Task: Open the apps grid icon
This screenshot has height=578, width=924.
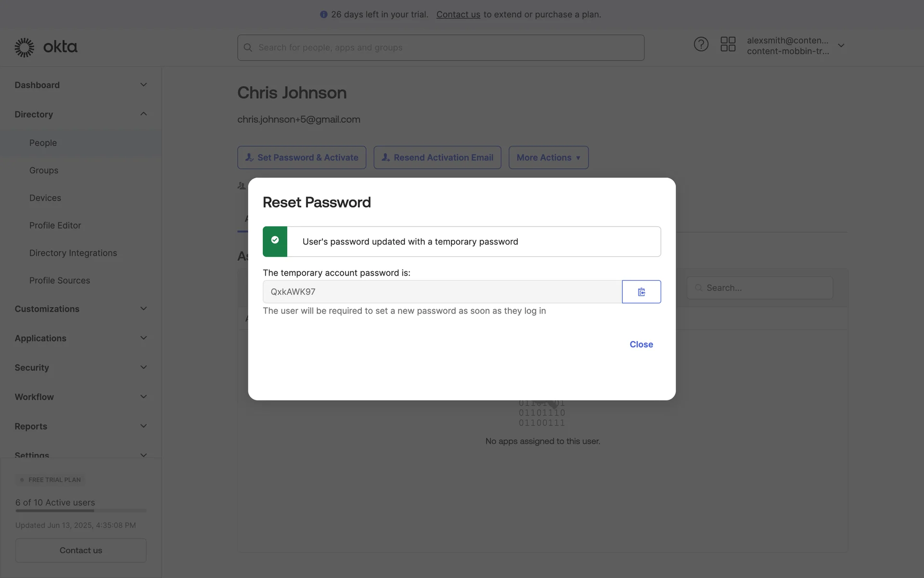Action: [x=728, y=44]
